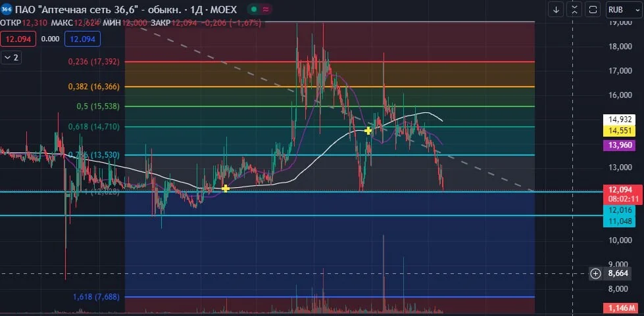The image size is (644, 316).
Task: Click the ОТКР 12,310 open value
Action: coord(24,23)
